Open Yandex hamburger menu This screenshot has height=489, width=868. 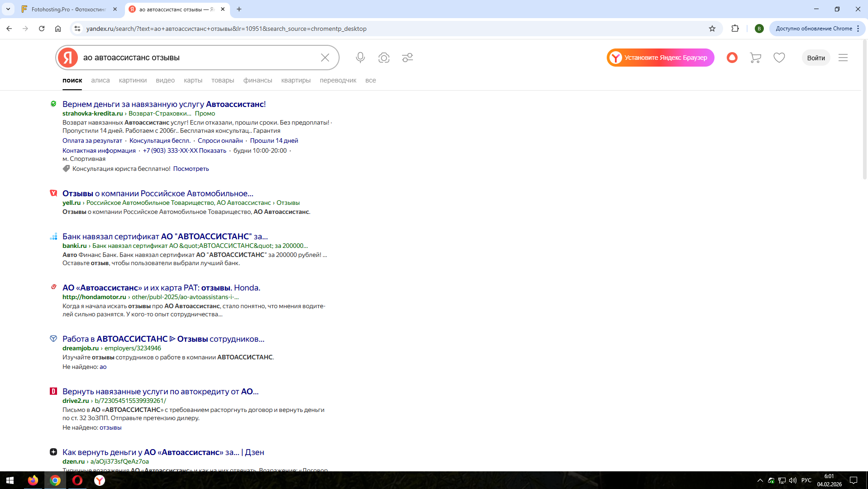pyautogui.click(x=843, y=58)
